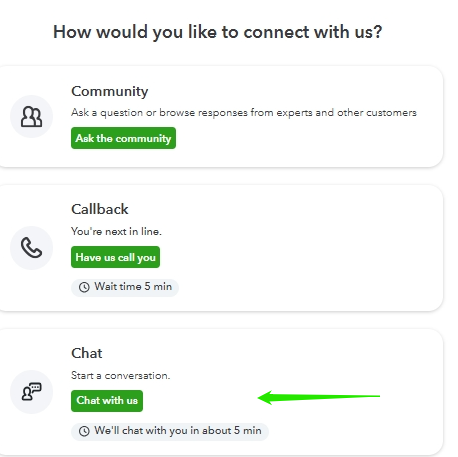
Task: Click the Community heading
Action: 110,91
